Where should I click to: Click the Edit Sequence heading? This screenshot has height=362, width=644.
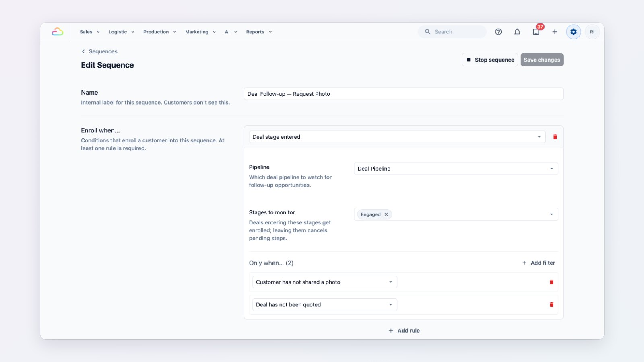pos(107,65)
